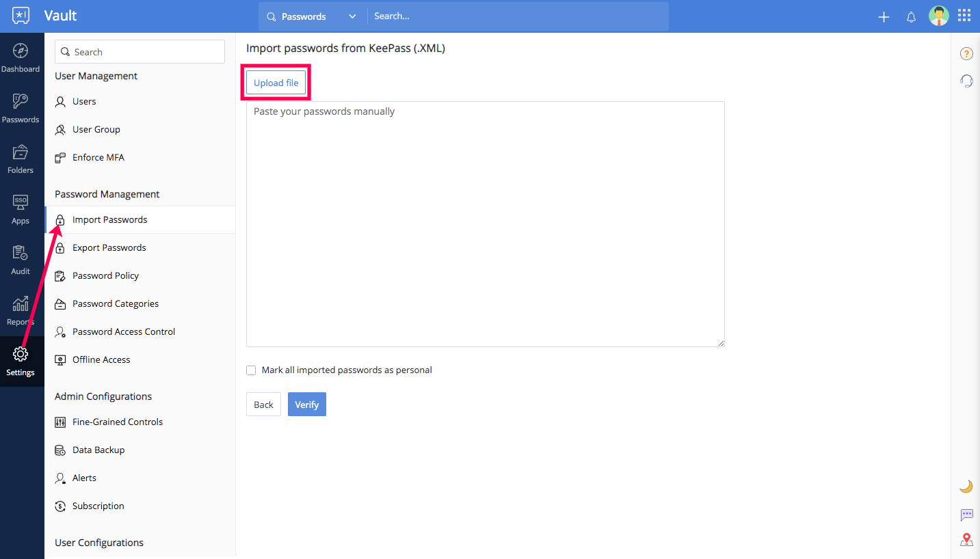Toggle night mode moon icon
This screenshot has height=559, width=980.
coord(966,487)
